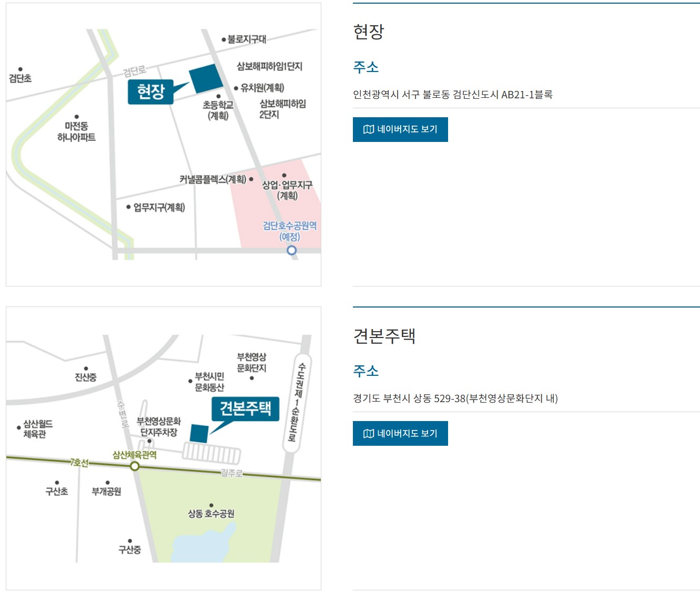Screen dimensions: 700x594
Task: Click the 구산초 marker on the lower map
Action: (57, 482)
